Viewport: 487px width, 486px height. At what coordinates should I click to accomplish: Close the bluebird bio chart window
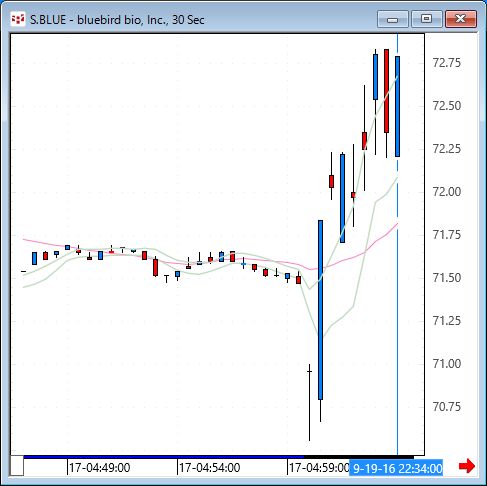pyautogui.click(x=461, y=19)
